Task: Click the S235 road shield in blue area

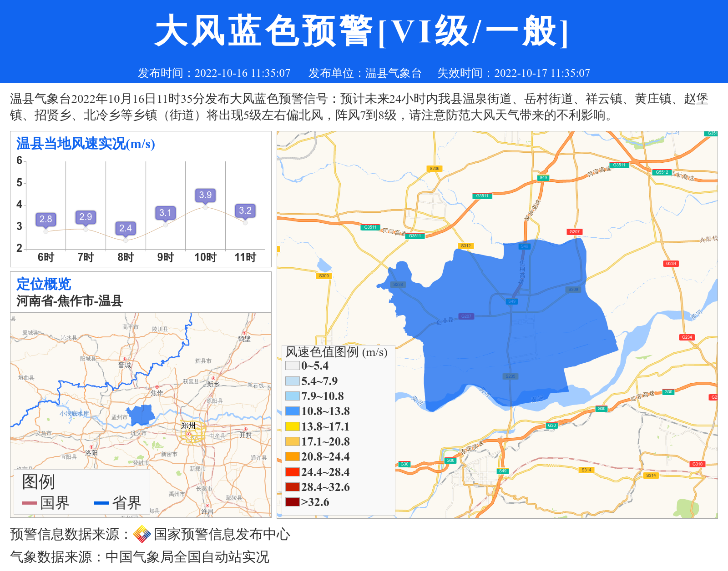Action: pos(511,376)
